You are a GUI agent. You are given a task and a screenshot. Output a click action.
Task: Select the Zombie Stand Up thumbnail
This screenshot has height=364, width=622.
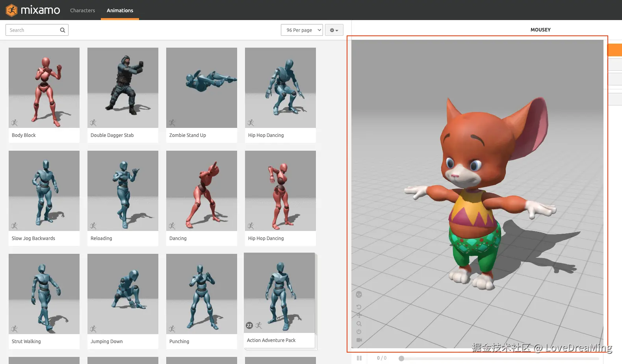tap(202, 88)
